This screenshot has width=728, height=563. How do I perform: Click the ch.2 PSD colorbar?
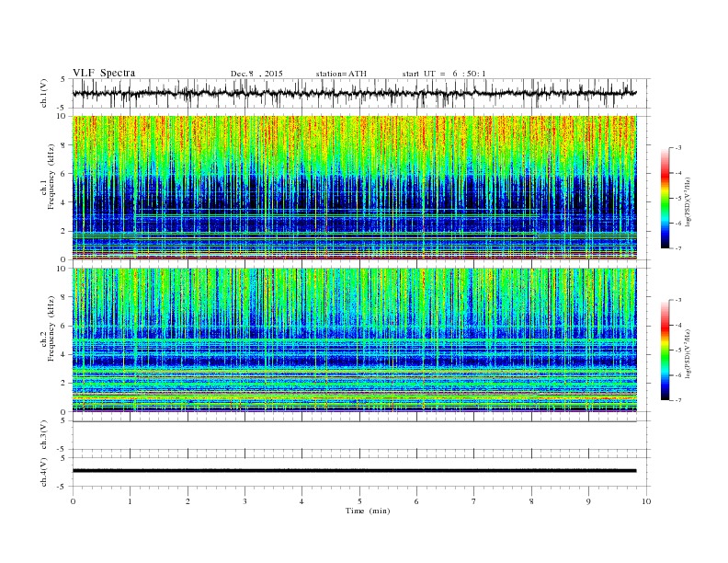pos(665,350)
